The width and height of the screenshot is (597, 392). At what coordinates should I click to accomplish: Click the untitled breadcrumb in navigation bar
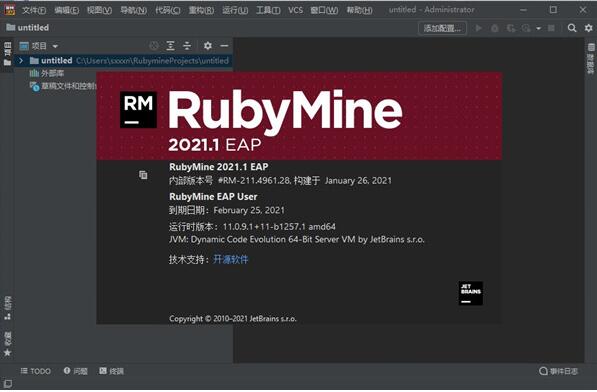tap(27, 28)
